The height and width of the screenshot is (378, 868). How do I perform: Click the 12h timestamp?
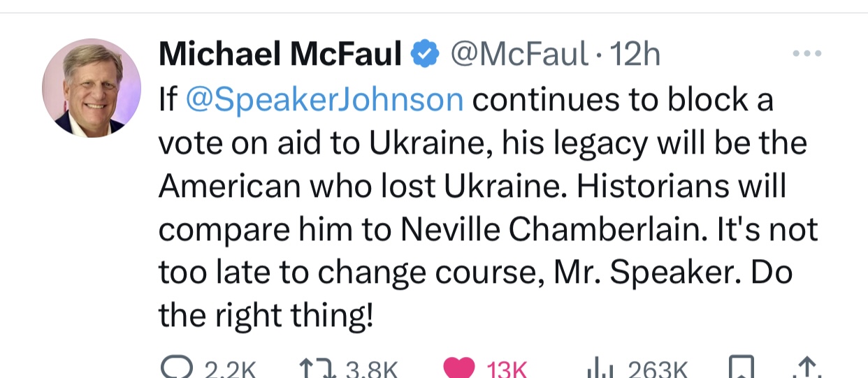(635, 54)
